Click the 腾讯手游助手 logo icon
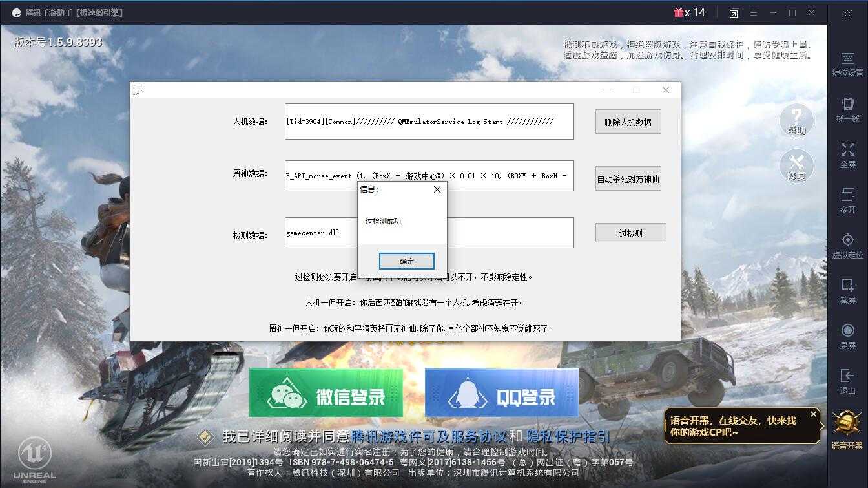The height and width of the screenshot is (488, 868). [16, 13]
